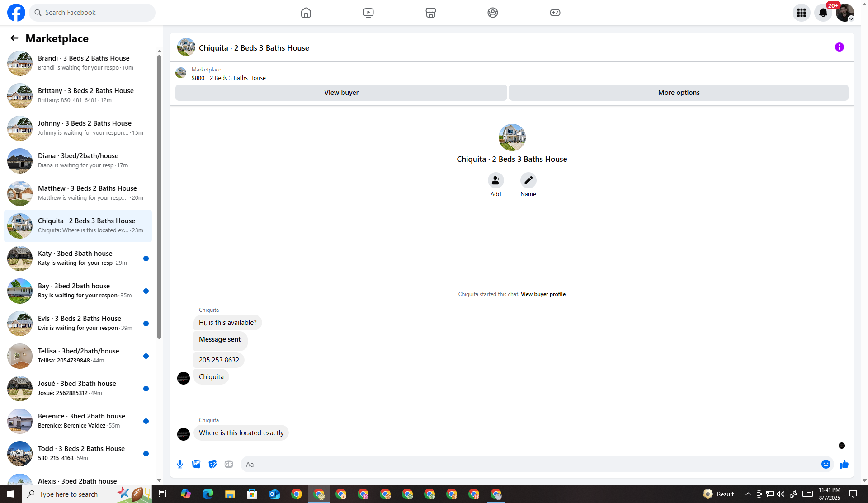868x503 pixels.
Task: Go back using Marketplace arrow
Action: (14, 38)
